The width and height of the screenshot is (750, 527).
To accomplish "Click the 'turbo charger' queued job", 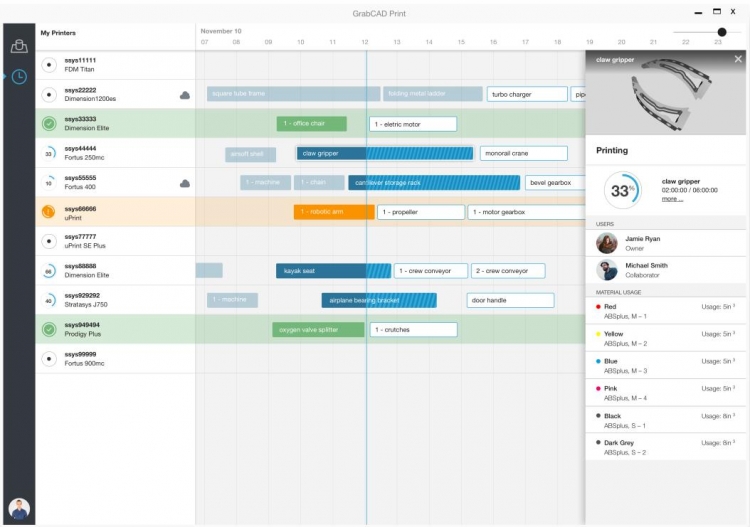I will [527, 95].
